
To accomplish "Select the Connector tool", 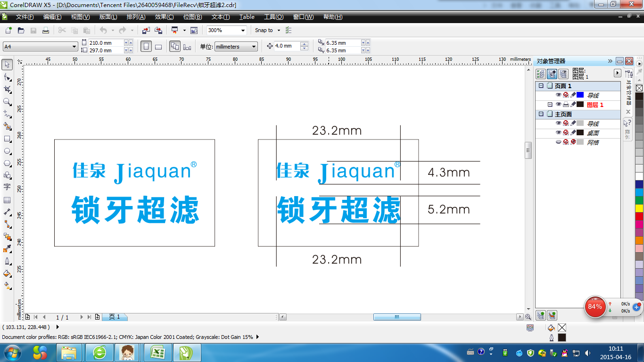I will (7, 224).
